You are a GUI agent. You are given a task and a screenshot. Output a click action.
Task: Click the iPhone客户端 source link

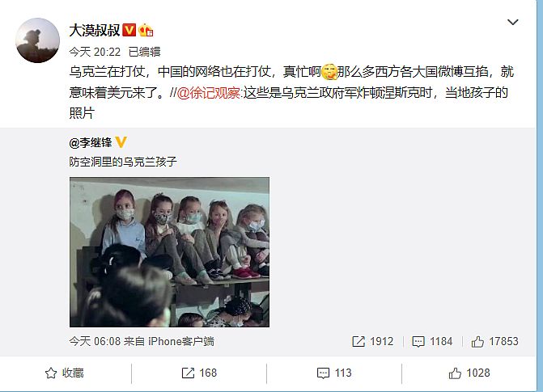coord(181,342)
